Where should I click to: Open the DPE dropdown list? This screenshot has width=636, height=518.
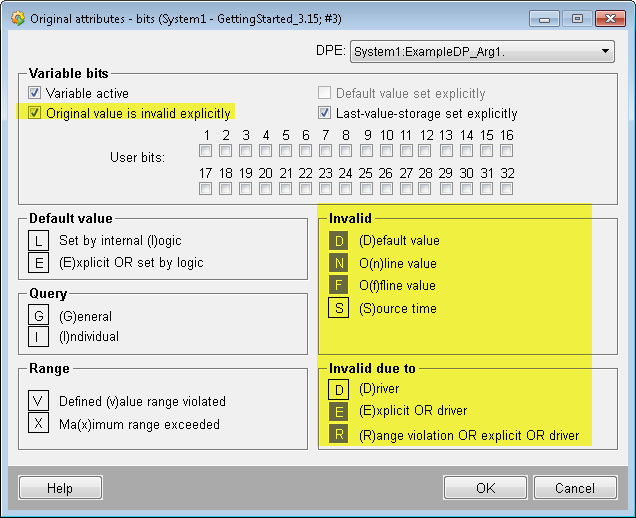[606, 51]
